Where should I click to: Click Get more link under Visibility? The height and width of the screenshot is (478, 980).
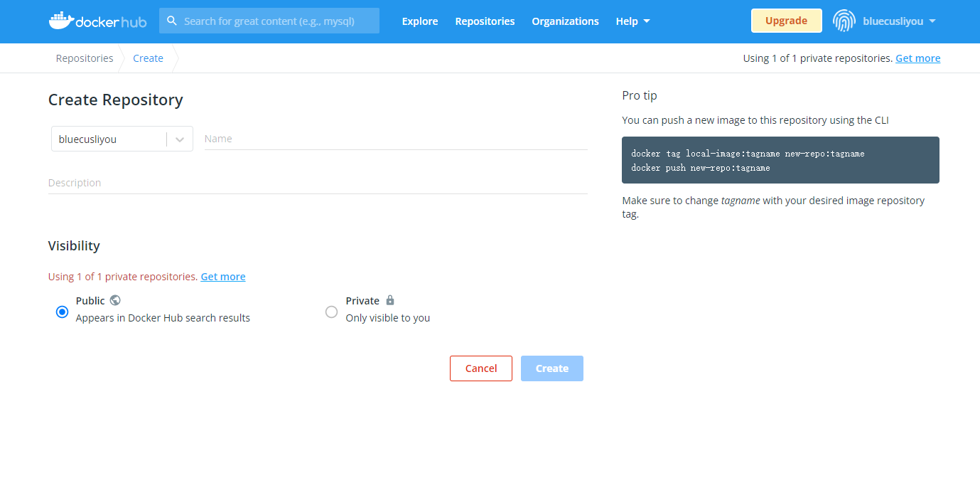click(x=223, y=277)
